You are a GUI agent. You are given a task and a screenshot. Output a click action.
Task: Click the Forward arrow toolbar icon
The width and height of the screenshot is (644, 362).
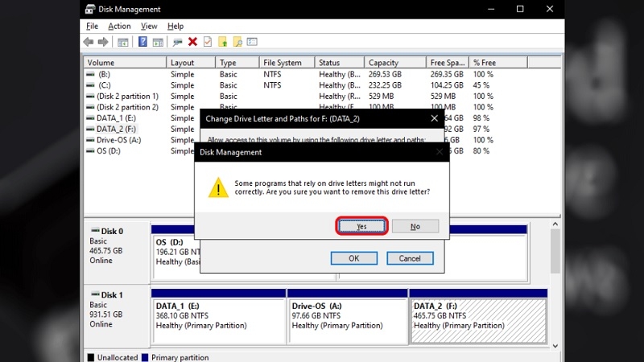(103, 42)
